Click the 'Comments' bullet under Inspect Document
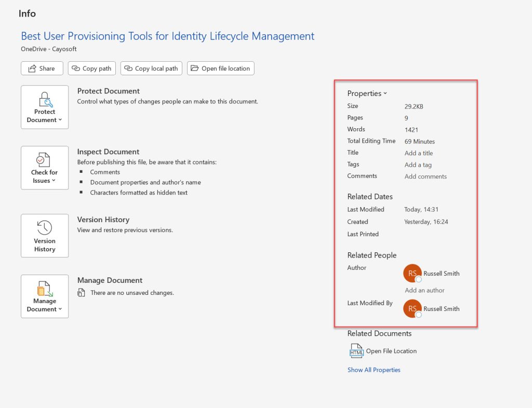The height and width of the screenshot is (408, 532). click(105, 172)
